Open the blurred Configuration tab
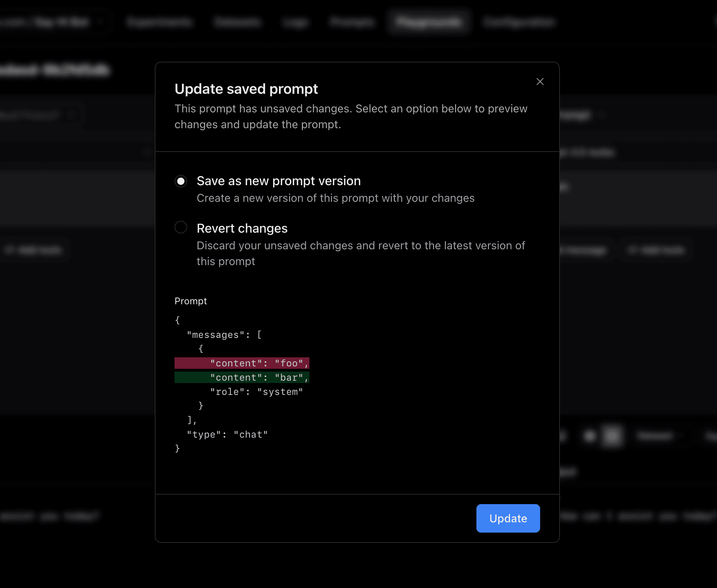Screen dimensions: 717x588 [x=519, y=22]
